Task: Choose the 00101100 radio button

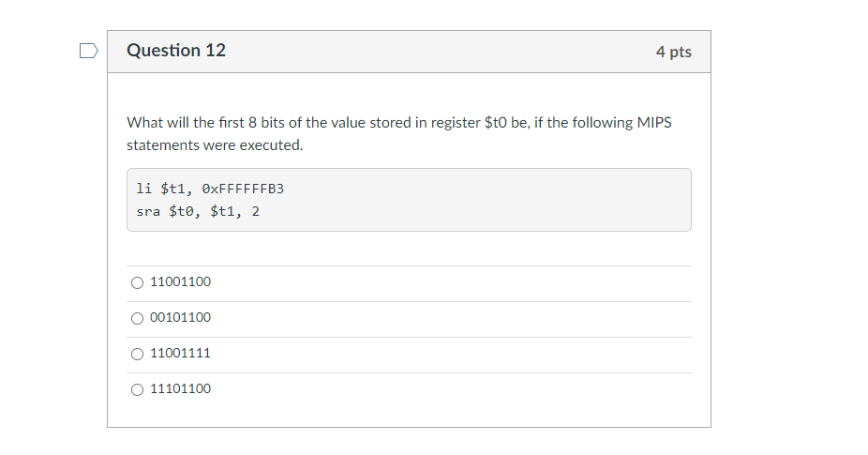Action: [138, 318]
